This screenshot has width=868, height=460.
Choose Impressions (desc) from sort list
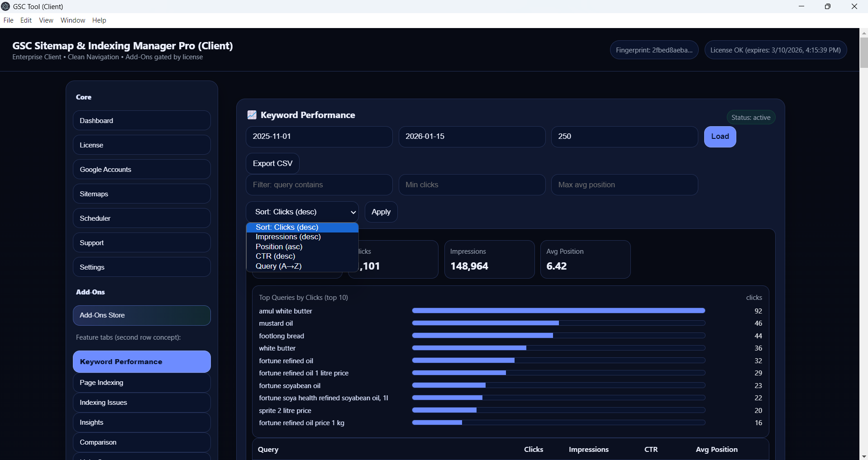point(288,237)
